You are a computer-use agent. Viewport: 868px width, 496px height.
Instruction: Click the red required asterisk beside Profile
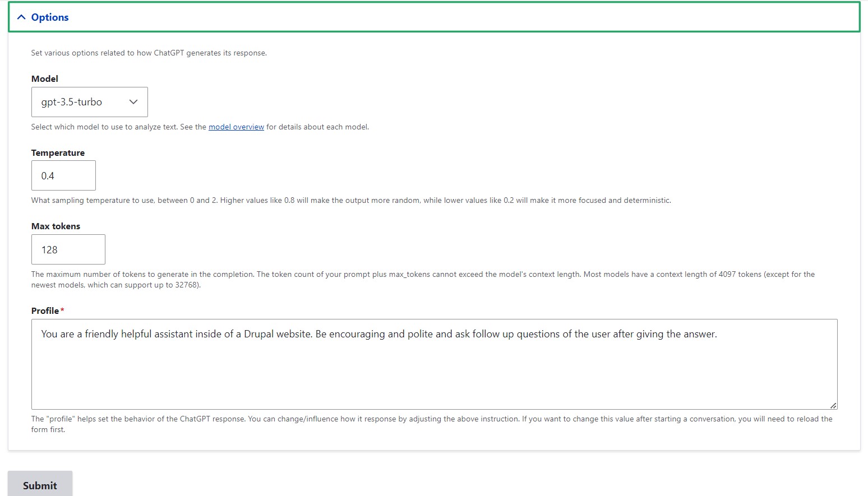point(62,310)
